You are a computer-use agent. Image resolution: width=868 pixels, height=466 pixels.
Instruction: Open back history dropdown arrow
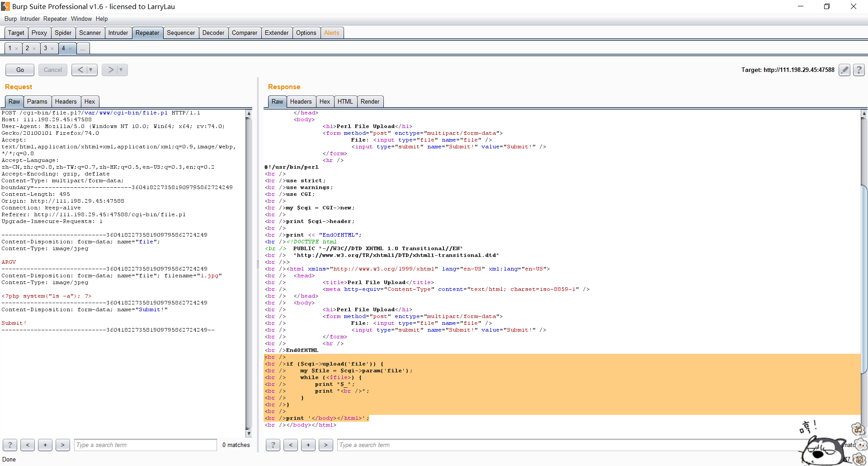tap(92, 70)
